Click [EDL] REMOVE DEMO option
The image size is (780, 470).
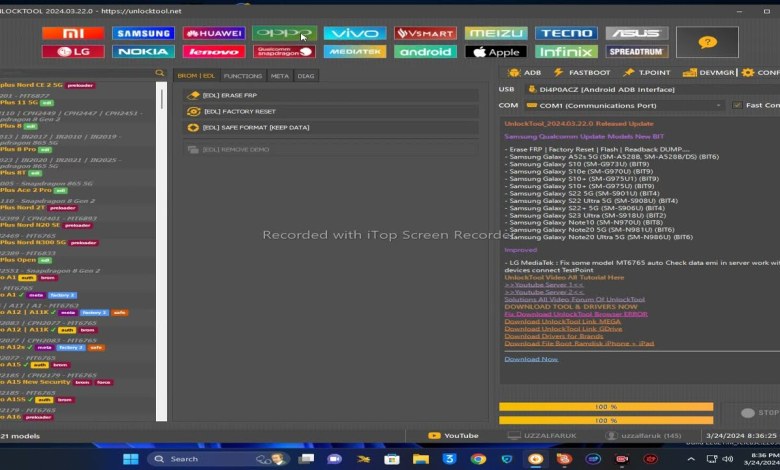(331, 150)
